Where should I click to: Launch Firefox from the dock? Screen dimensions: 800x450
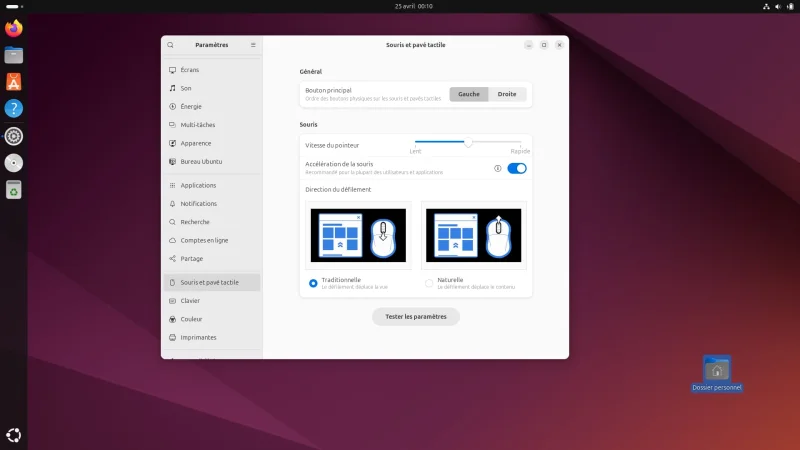tap(14, 28)
